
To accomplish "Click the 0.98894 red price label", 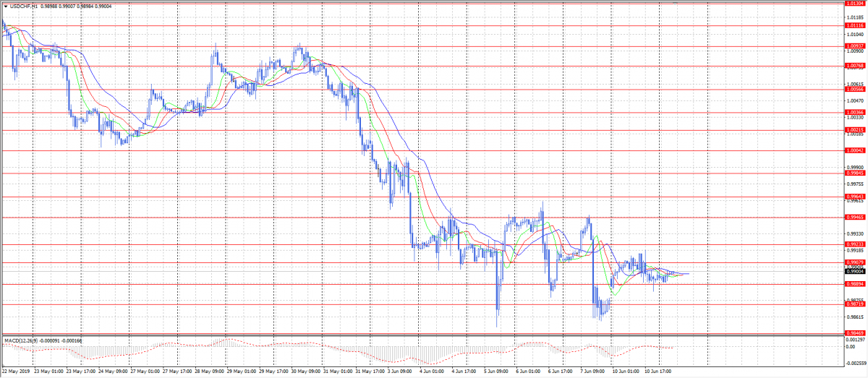I will point(856,283).
